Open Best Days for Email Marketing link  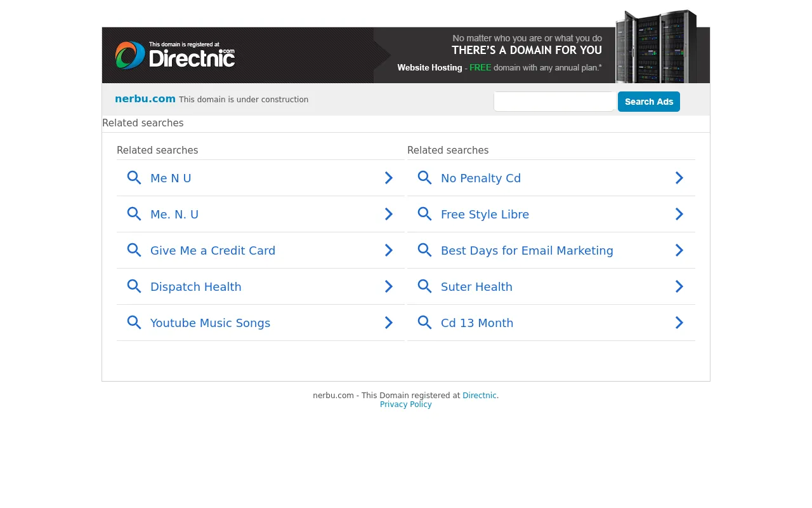point(527,251)
